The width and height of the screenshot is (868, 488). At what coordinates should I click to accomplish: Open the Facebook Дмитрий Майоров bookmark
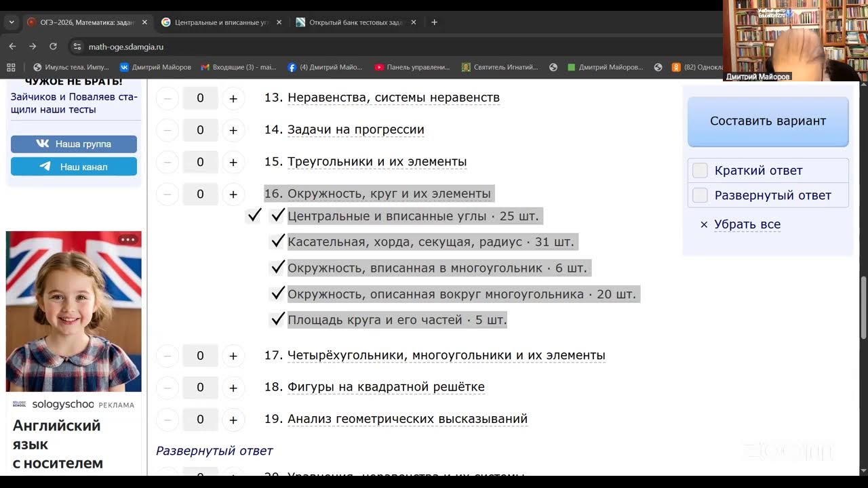[325, 67]
